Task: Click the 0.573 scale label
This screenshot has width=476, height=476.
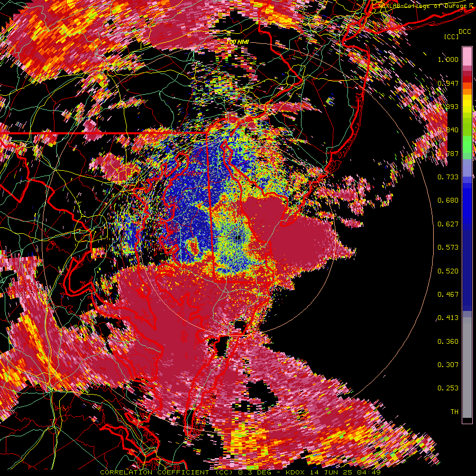Action: click(x=448, y=248)
